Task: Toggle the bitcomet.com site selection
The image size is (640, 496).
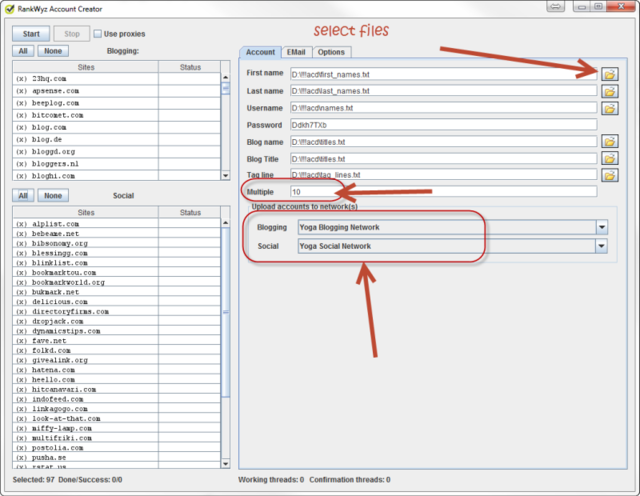Action: (21, 115)
